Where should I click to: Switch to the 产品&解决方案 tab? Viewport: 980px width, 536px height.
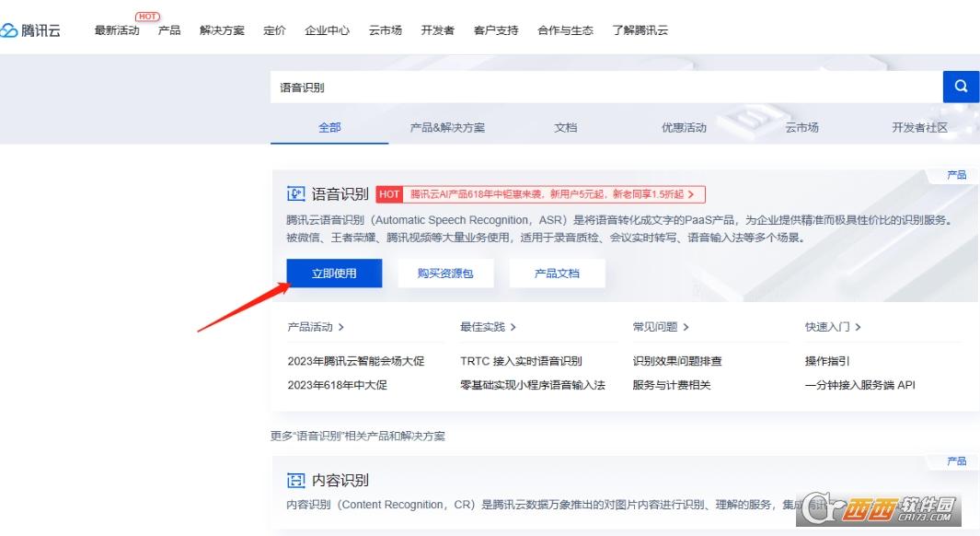pyautogui.click(x=447, y=128)
